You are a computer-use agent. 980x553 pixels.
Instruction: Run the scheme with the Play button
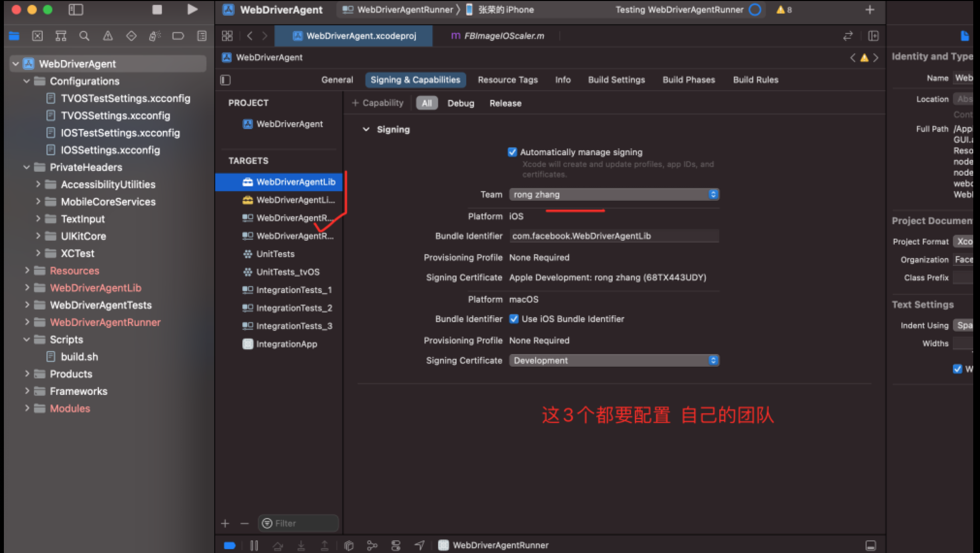click(192, 10)
